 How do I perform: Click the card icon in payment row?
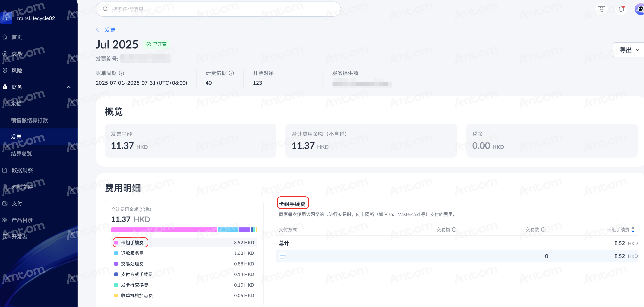(282, 256)
